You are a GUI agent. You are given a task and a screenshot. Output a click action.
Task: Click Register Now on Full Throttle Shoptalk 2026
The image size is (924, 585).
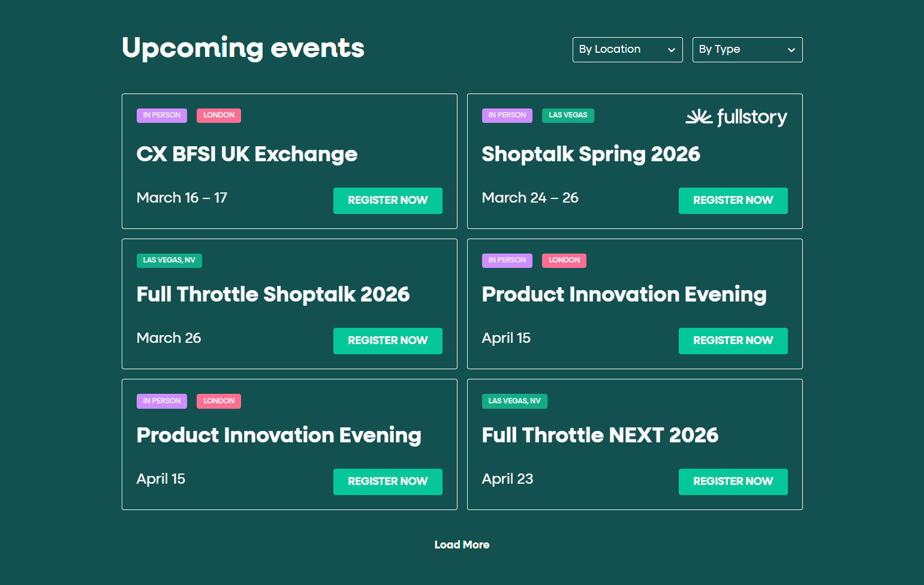coord(387,340)
